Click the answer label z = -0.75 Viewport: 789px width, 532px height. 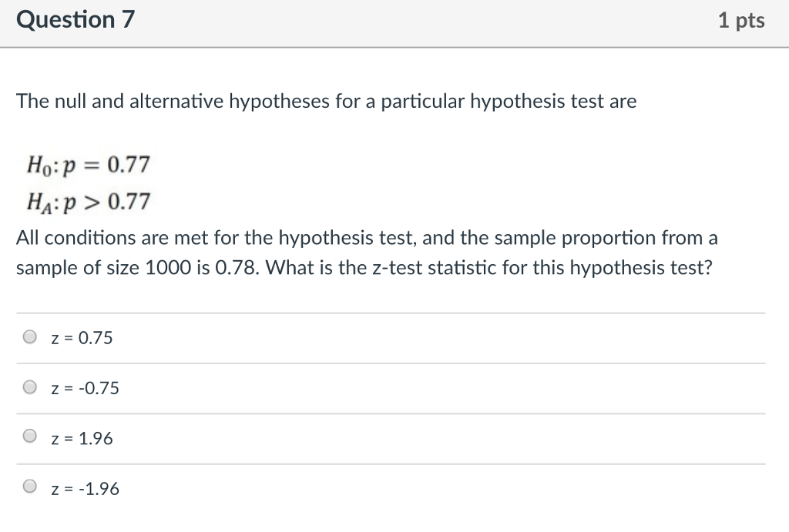(x=85, y=388)
